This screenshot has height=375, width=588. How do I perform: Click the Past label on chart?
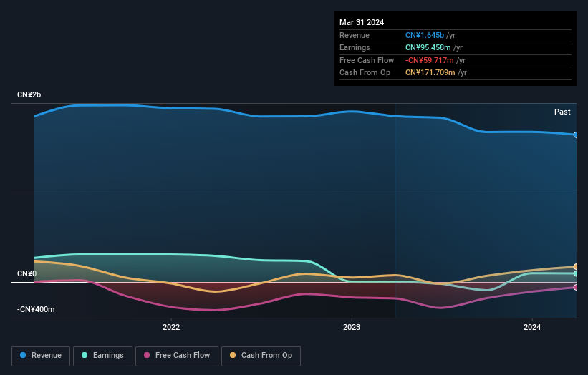[x=562, y=112]
